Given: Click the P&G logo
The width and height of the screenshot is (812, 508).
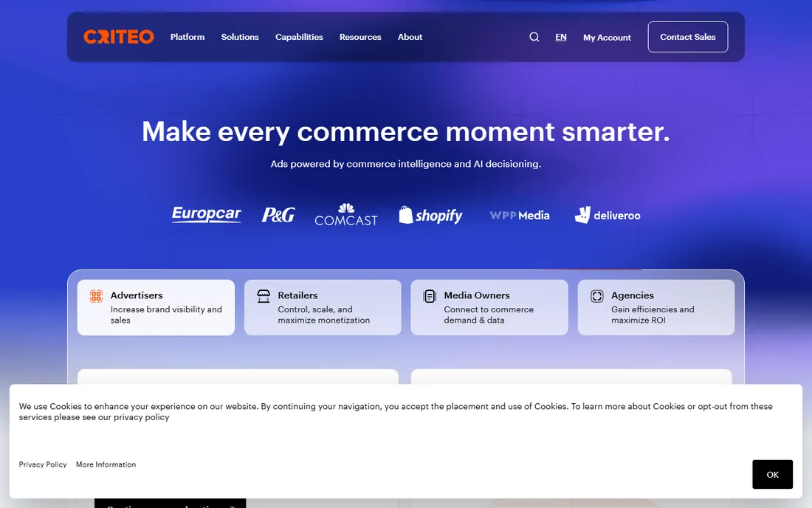Looking at the screenshot, I should point(278,215).
